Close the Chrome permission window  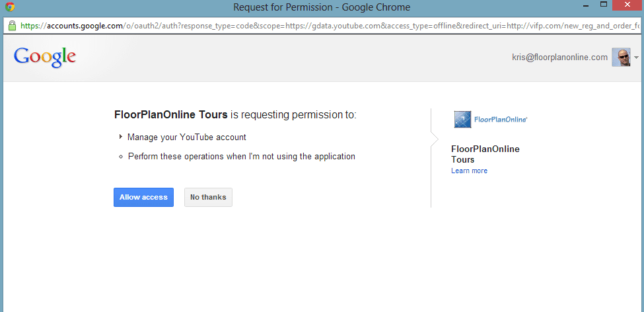pos(627,5)
